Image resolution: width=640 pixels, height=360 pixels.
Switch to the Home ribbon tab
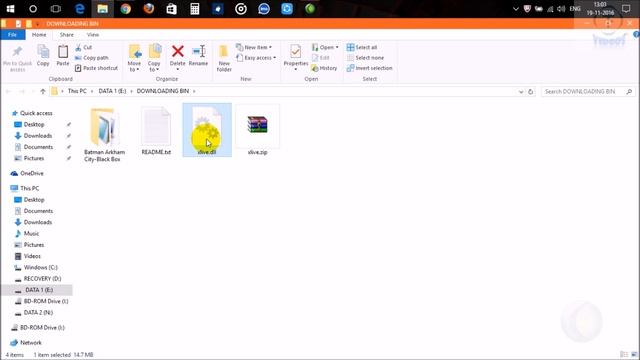click(39, 35)
